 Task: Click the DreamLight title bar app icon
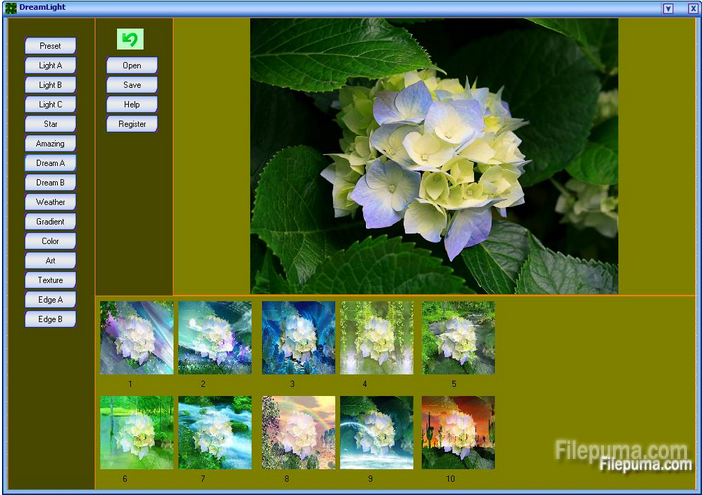coord(10,8)
